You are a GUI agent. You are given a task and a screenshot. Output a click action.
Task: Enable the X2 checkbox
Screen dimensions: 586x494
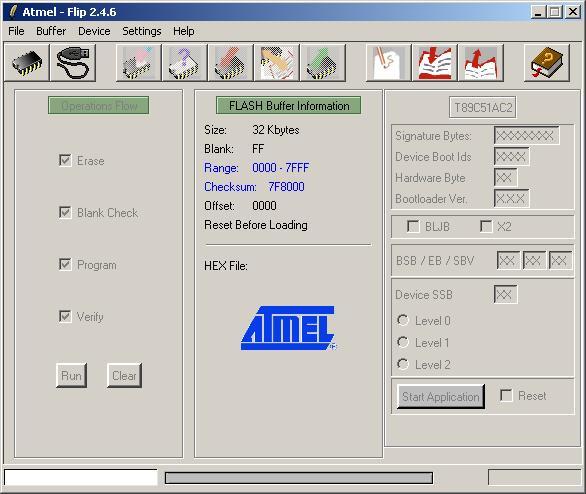point(486,226)
